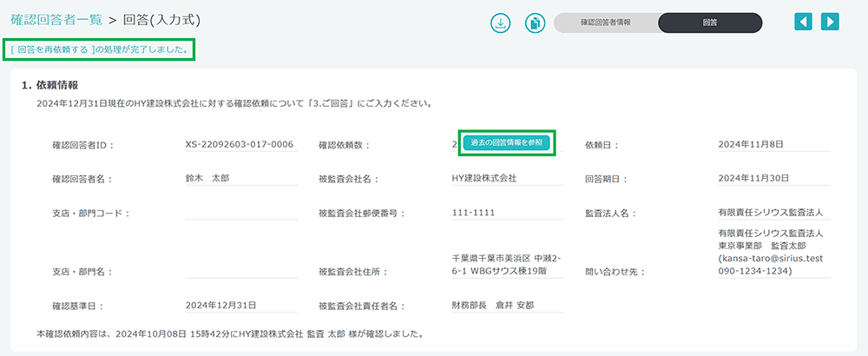Screen dimensions: 868x356
Task: Switch to the 確認回答者情報 tab
Action: click(x=606, y=23)
